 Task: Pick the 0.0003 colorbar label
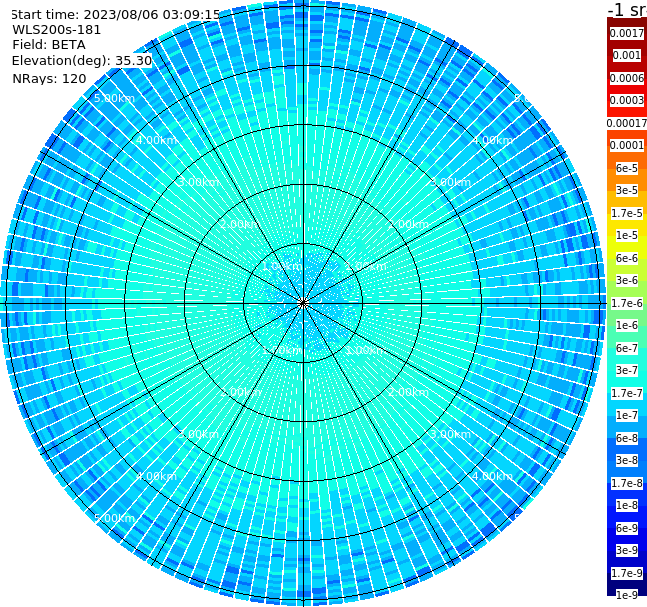tap(627, 100)
